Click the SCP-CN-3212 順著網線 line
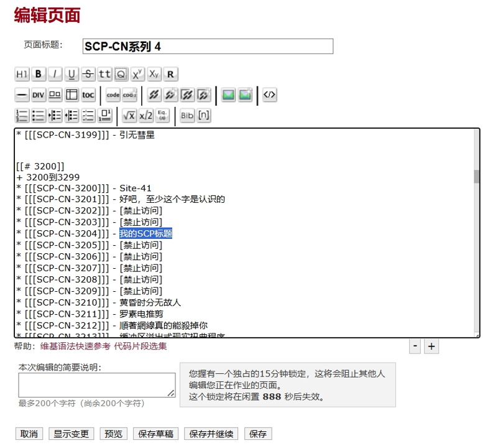Image resolution: width=493 pixels, height=448 pixels. (x=112, y=325)
